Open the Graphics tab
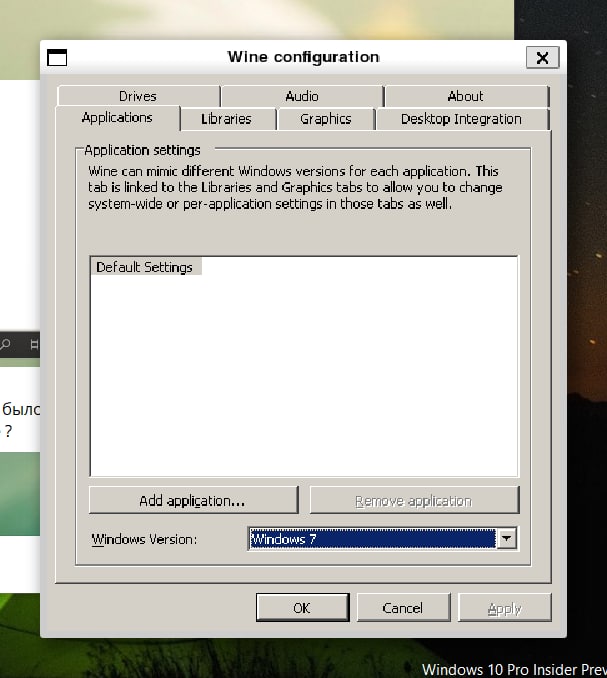The height and width of the screenshot is (678, 607). point(326,119)
